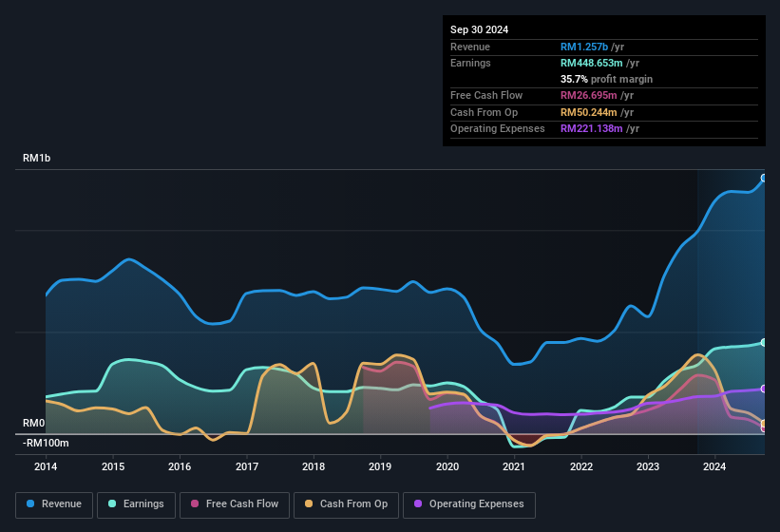Select the 2024 x-axis label
The width and height of the screenshot is (780, 532).
coord(714,466)
